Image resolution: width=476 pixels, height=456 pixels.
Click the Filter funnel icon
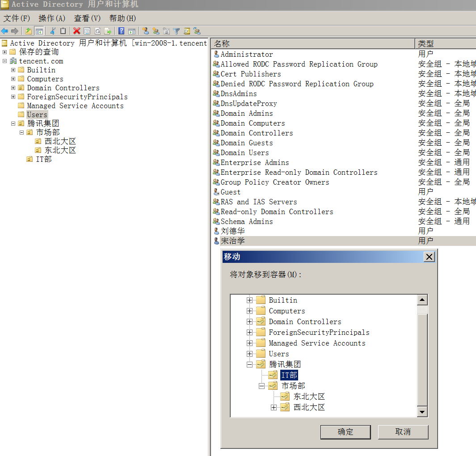coord(177,31)
